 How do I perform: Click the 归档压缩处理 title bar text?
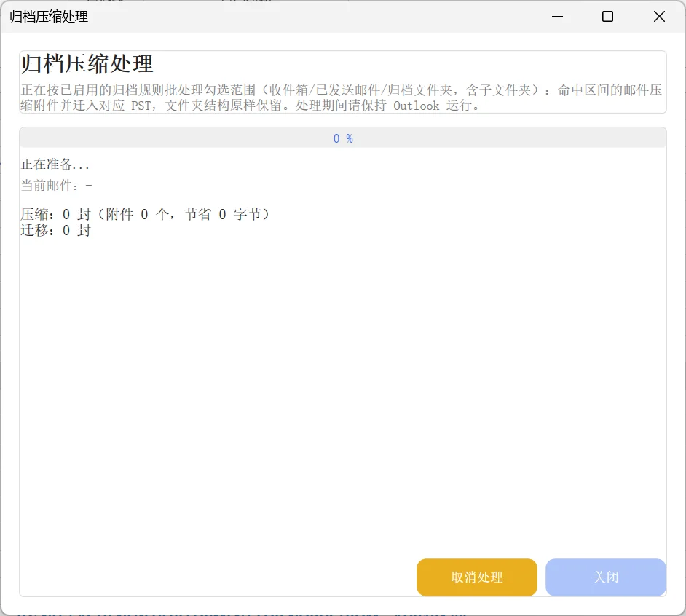pos(49,17)
